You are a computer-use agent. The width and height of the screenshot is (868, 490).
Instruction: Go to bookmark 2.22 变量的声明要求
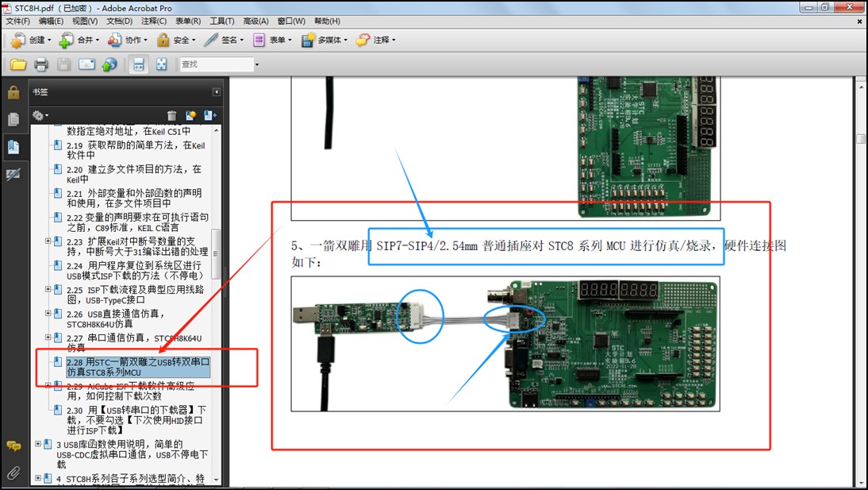137,222
